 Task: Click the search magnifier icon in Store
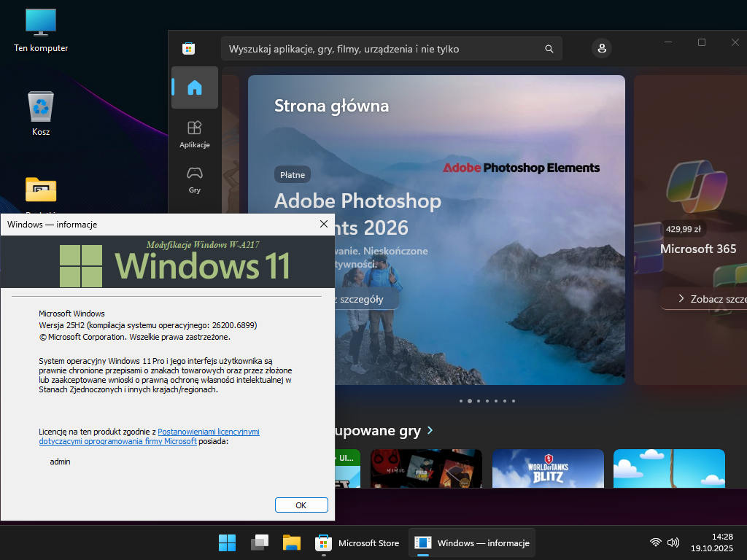(x=549, y=49)
